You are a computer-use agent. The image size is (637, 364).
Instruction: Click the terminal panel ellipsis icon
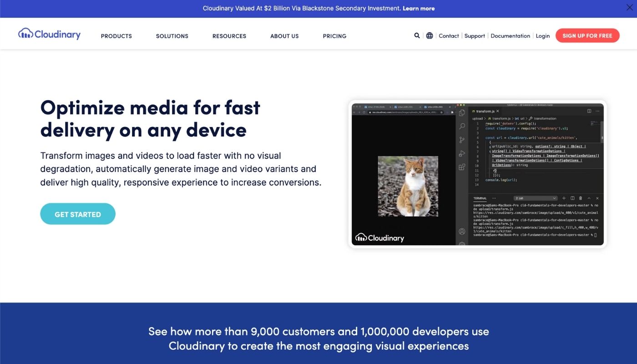[494, 198]
